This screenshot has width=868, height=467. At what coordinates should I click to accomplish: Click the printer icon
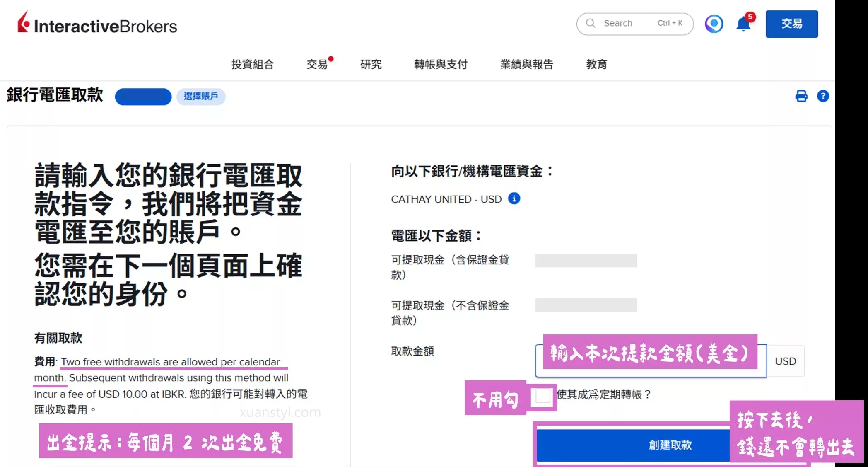pos(801,96)
